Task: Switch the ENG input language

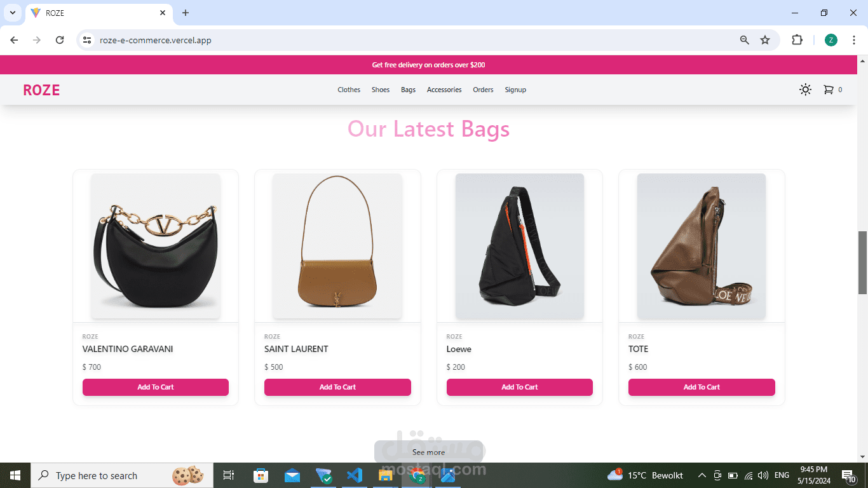Action: (x=782, y=475)
